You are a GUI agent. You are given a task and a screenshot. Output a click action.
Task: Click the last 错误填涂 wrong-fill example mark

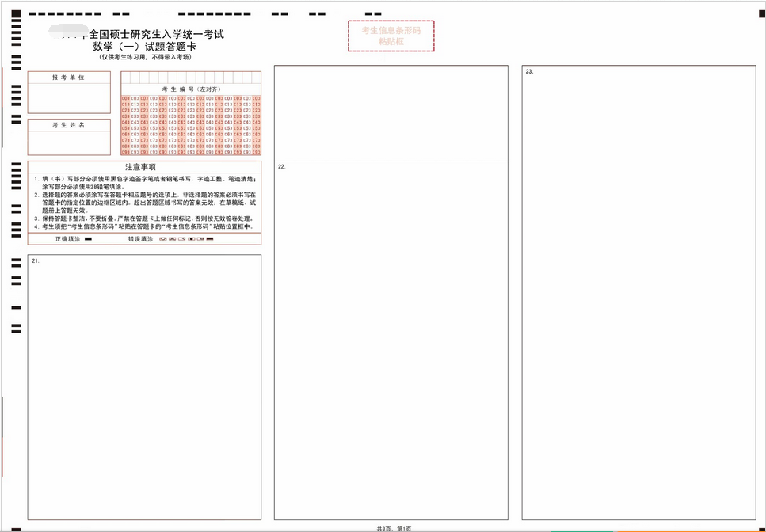pyautogui.click(x=211, y=238)
